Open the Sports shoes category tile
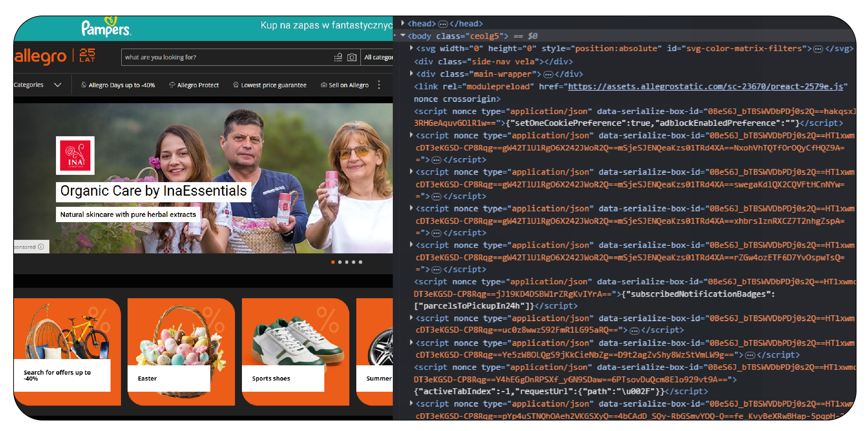This screenshot has width=868, height=431. 295,352
